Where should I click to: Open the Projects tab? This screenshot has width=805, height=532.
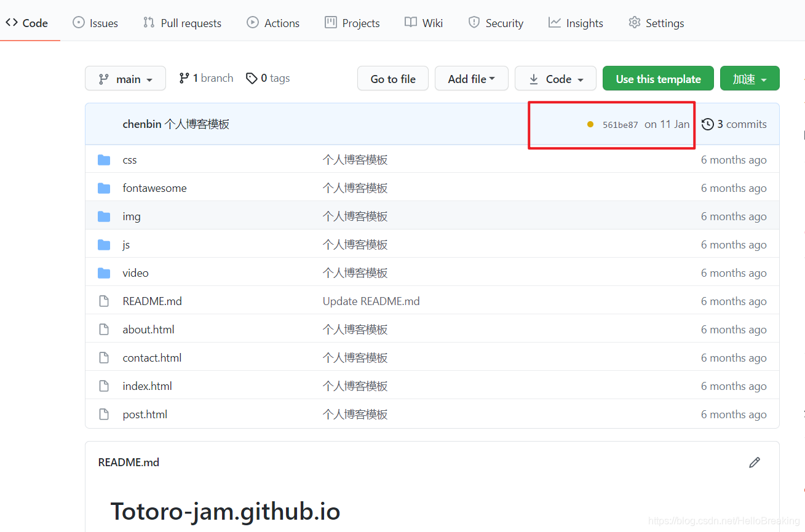(352, 23)
